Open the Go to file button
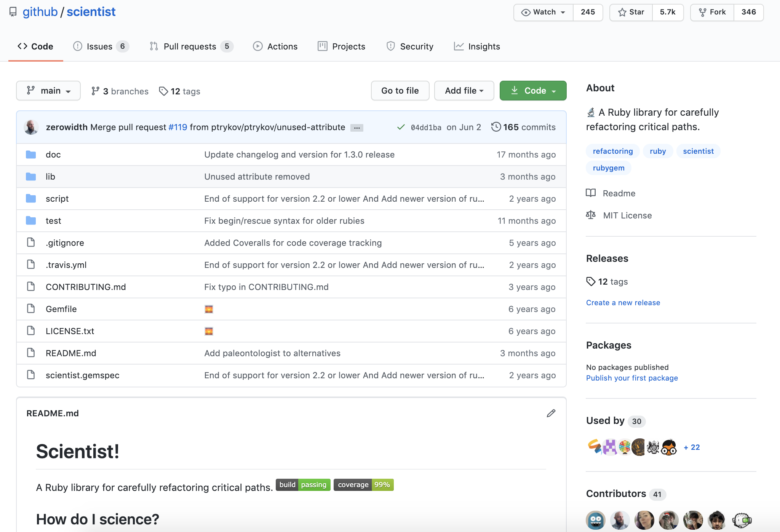Screen dimensions: 780x532 400,90
